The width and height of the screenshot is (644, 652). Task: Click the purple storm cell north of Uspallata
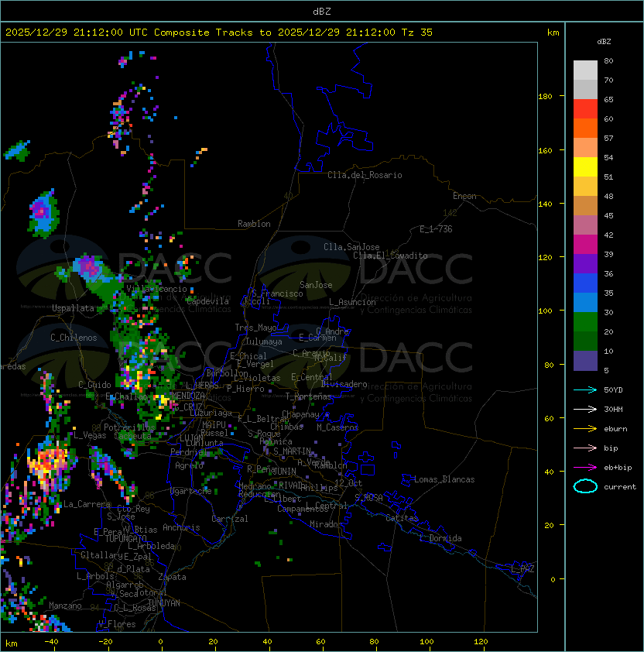point(88,267)
